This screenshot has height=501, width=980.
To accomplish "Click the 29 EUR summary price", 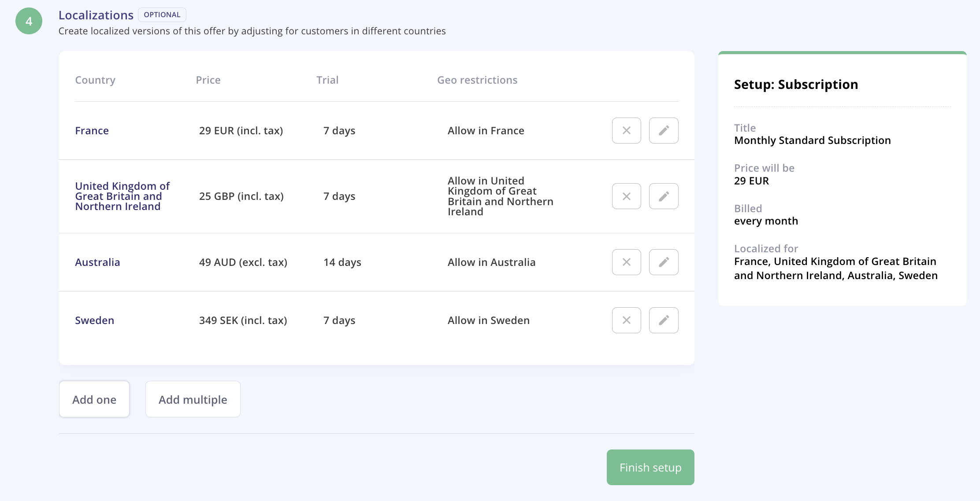I will click(x=751, y=181).
